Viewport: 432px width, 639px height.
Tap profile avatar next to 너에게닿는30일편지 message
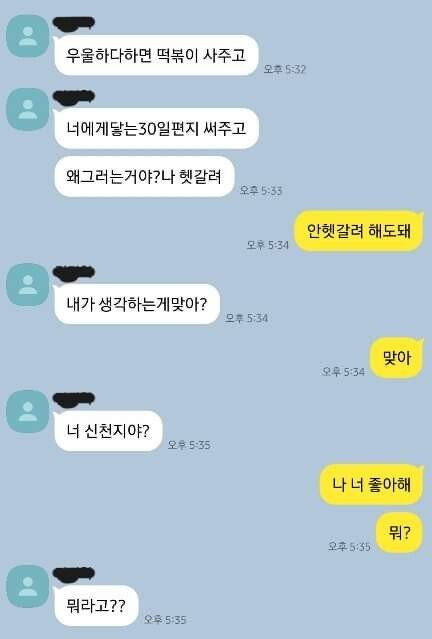point(28,110)
